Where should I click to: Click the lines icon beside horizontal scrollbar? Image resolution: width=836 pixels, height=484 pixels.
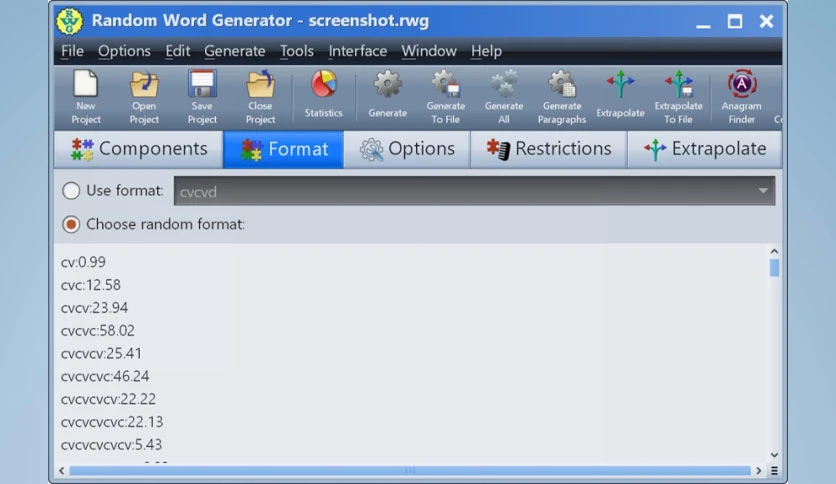tap(774, 471)
